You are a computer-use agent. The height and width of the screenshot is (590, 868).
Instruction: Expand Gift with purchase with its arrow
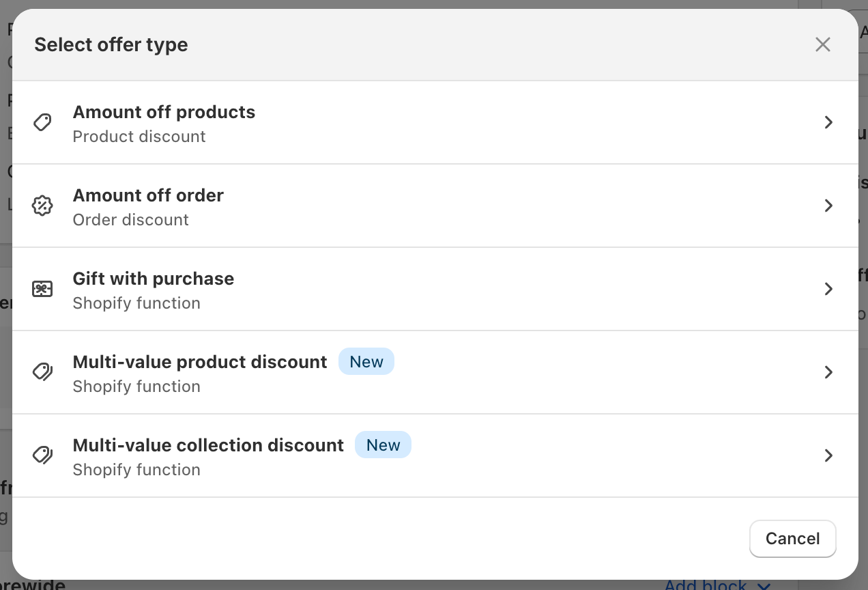(828, 289)
